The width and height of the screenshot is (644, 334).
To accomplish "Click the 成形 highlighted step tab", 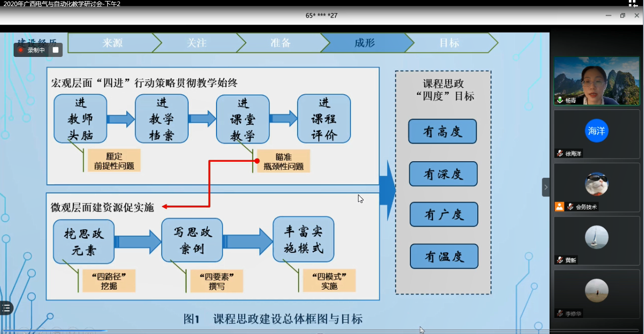I will pos(365,43).
